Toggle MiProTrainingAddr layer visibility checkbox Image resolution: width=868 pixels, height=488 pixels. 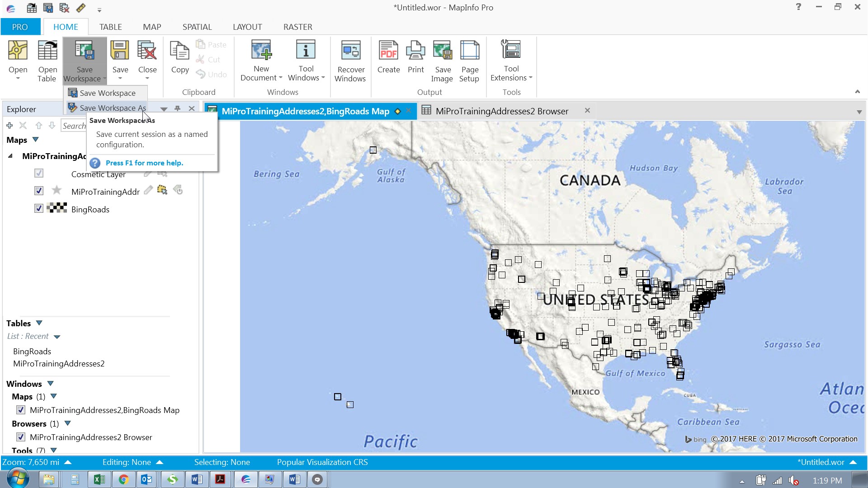[39, 191]
